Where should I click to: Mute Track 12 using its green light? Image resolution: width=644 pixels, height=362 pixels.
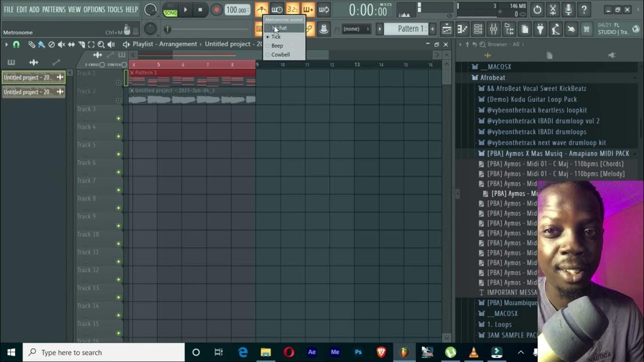(119, 280)
